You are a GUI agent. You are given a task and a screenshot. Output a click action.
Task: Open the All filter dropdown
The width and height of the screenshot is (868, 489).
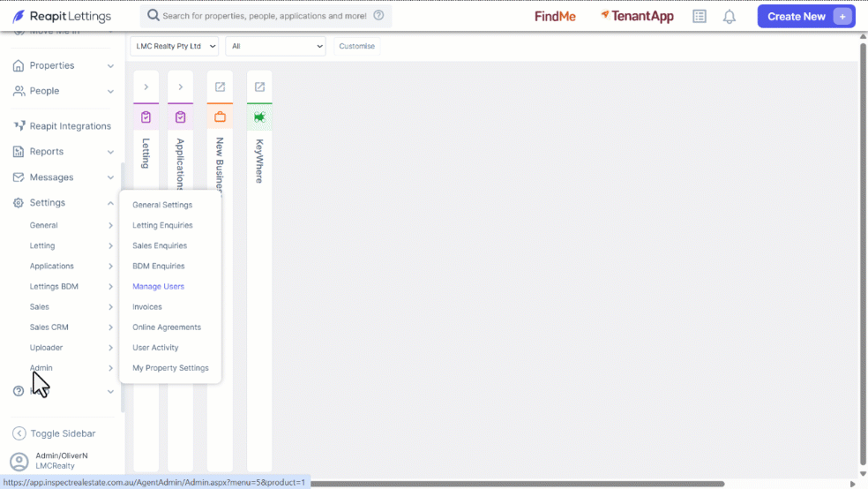tap(276, 46)
